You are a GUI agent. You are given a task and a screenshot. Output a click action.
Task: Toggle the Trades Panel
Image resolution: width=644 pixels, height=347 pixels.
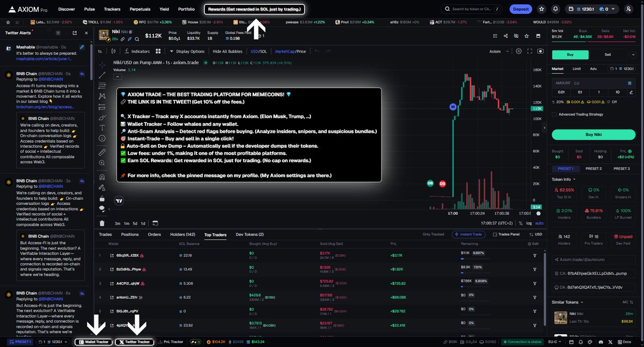coord(506,234)
